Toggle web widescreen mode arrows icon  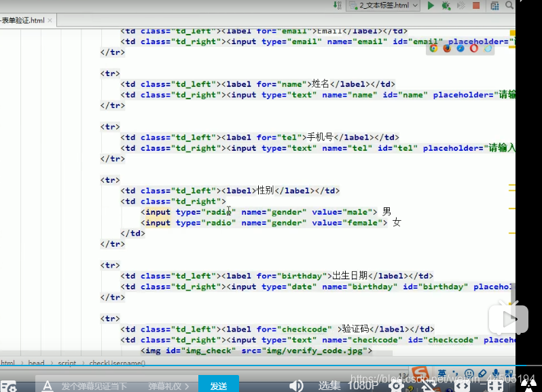(x=462, y=386)
